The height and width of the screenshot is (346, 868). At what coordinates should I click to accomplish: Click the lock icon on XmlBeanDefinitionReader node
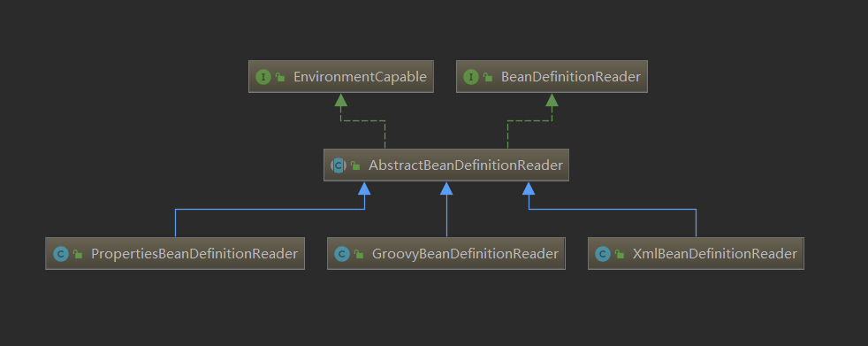(620, 254)
